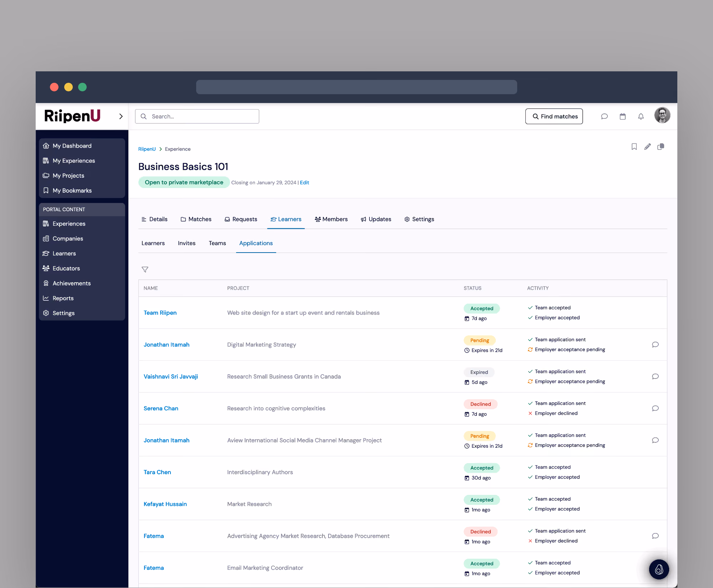713x588 pixels.
Task: Open Settings in sidebar
Action: click(x=82, y=313)
